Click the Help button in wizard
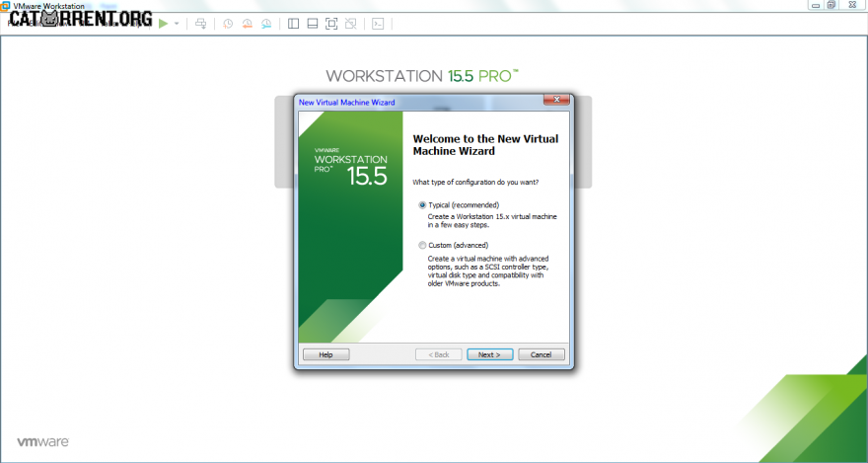 326,354
